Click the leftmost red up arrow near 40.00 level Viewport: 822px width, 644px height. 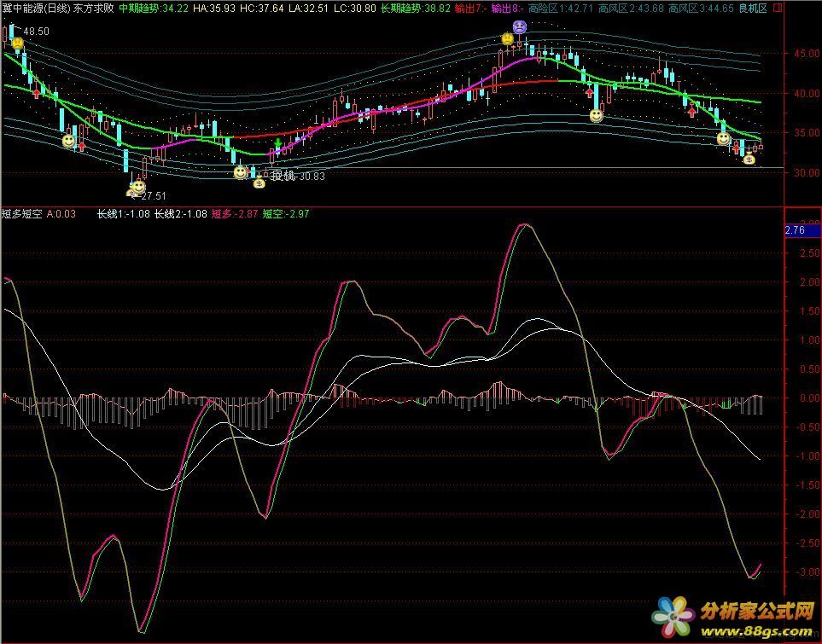[36, 94]
